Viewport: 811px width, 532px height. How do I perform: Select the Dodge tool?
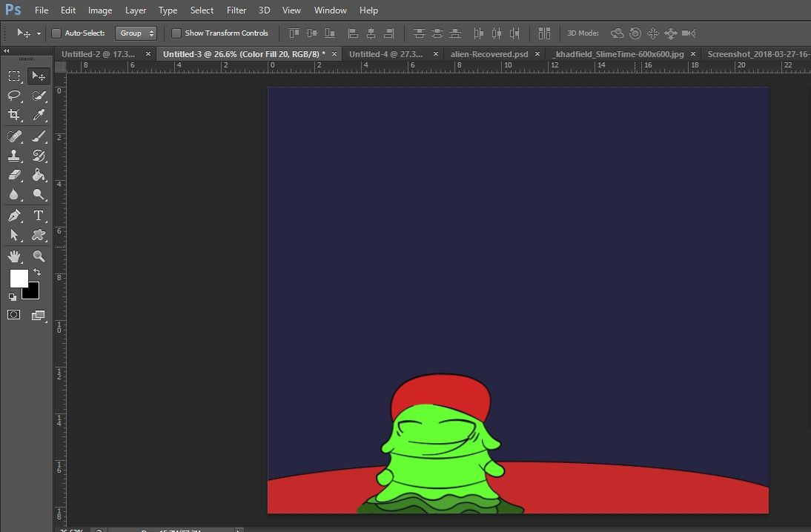[x=39, y=194]
